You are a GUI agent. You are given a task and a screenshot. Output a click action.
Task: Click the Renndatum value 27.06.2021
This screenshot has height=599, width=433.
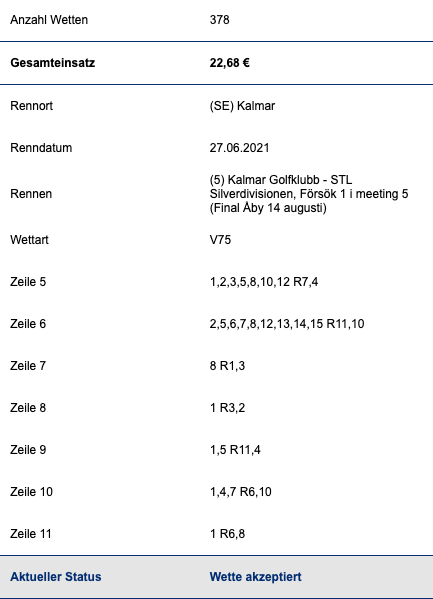click(x=239, y=148)
